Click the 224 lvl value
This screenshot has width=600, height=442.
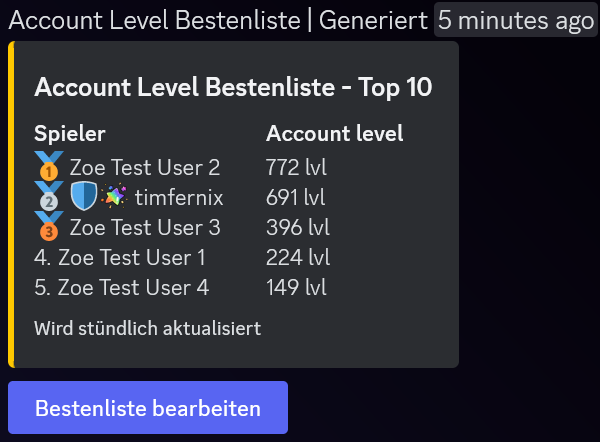click(298, 258)
